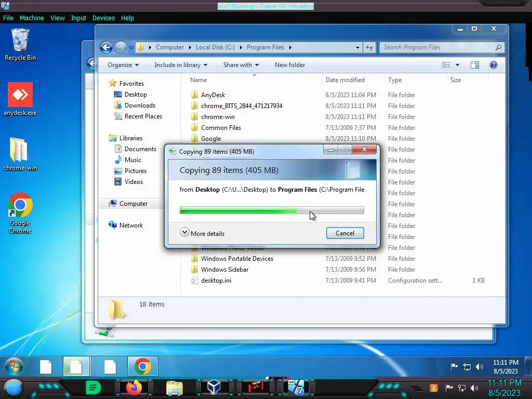Select the Common Files folder
This screenshot has height=399, width=532.
(x=221, y=128)
